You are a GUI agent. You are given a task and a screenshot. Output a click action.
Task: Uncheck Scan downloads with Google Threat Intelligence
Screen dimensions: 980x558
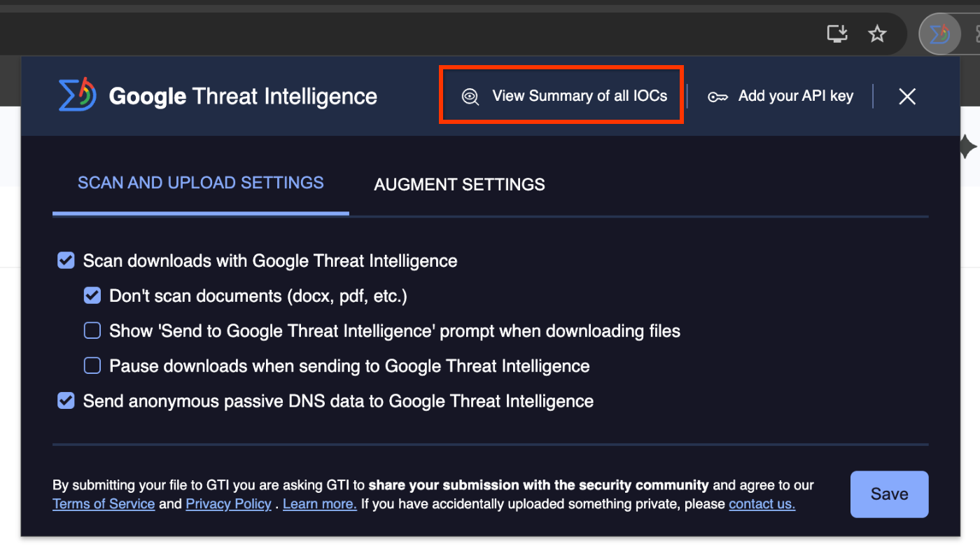(66, 261)
